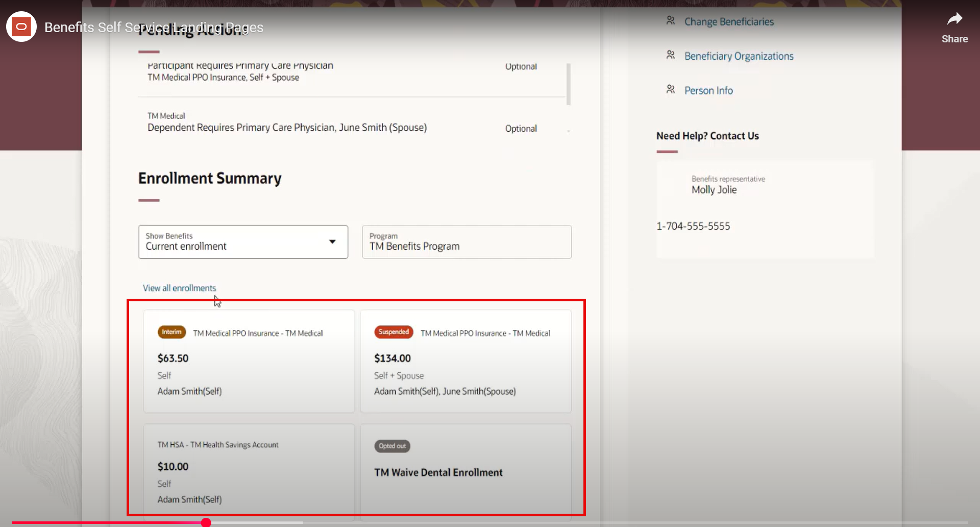
Task: Click the Opted out status badge
Action: 392,446
